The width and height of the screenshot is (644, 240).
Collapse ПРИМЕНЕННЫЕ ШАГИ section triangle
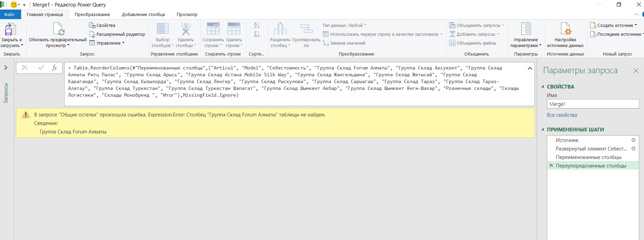pyautogui.click(x=543, y=130)
